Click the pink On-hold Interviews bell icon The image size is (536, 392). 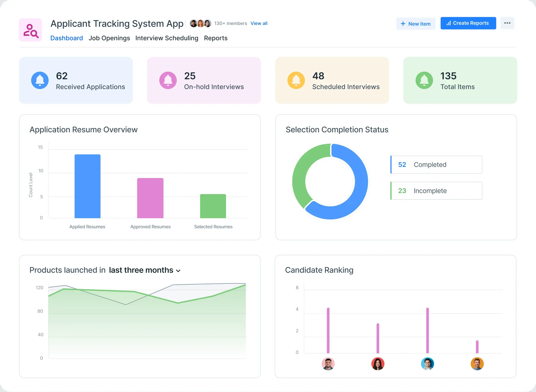tap(168, 81)
